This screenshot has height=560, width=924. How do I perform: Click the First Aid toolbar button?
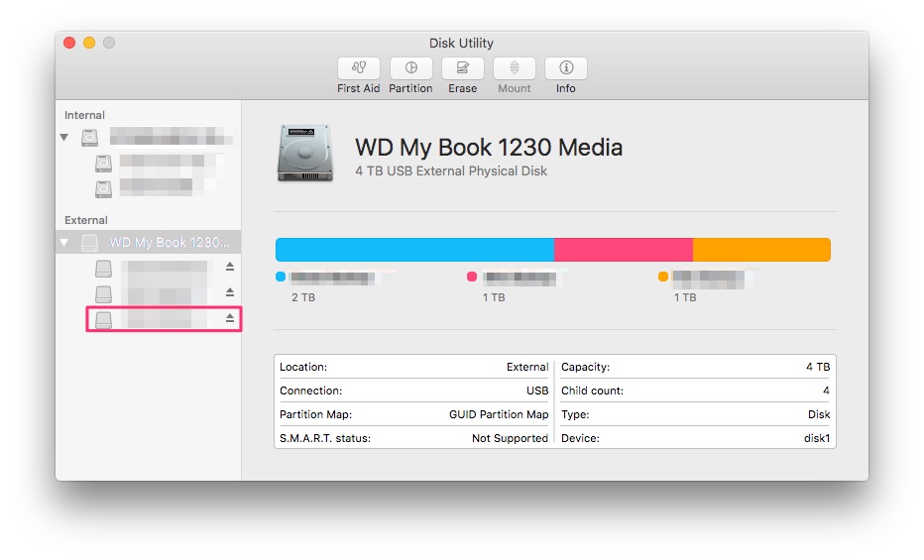pos(358,68)
